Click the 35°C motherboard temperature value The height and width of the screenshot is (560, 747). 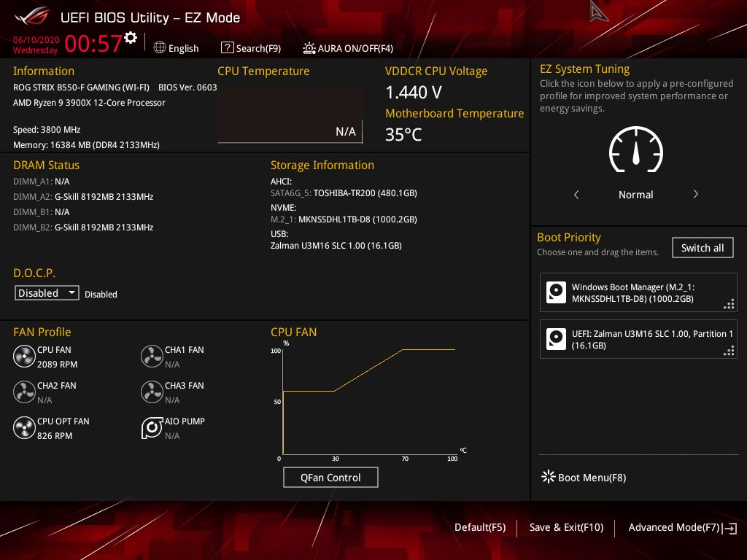tap(403, 134)
